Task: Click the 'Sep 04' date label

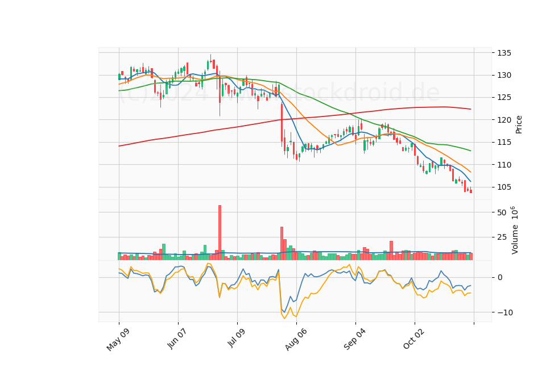Action: [x=354, y=339]
